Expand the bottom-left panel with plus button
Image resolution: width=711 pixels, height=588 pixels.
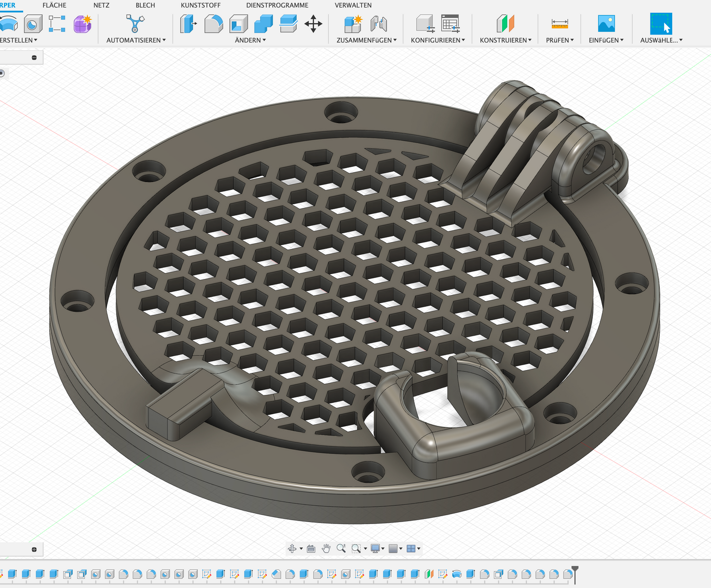34,549
